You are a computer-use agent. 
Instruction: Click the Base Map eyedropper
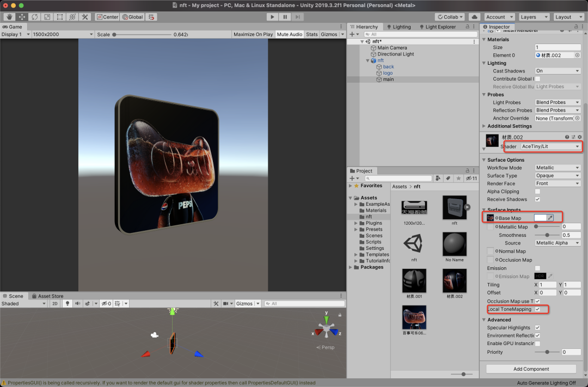[x=550, y=218]
